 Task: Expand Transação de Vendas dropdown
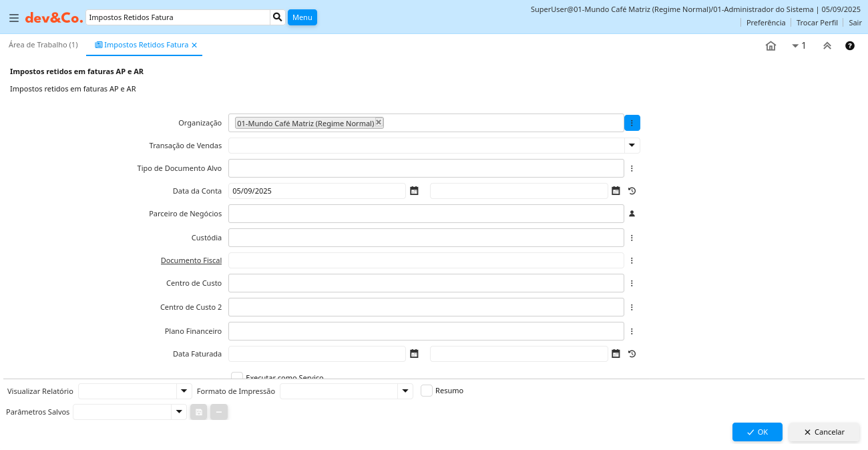(632, 145)
